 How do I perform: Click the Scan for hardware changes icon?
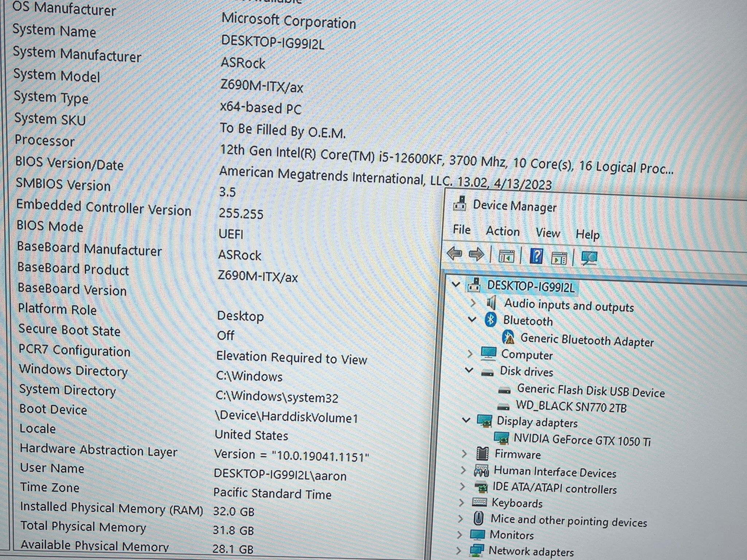(x=589, y=258)
